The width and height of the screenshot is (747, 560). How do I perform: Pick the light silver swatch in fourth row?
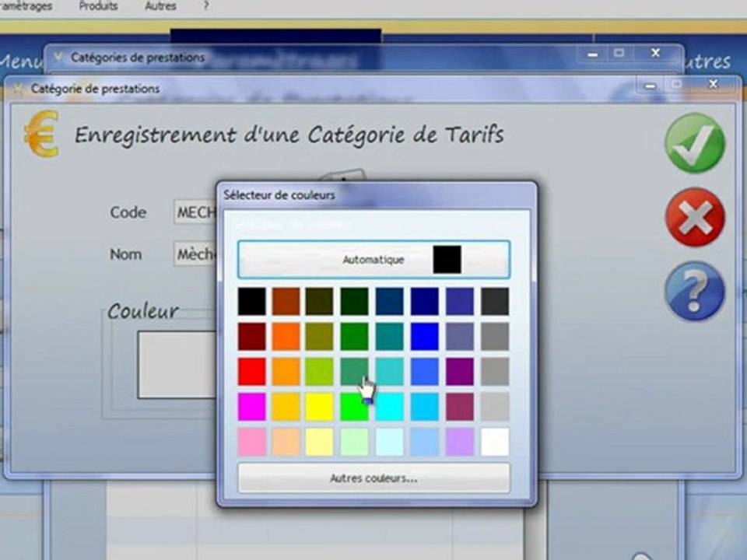495,407
